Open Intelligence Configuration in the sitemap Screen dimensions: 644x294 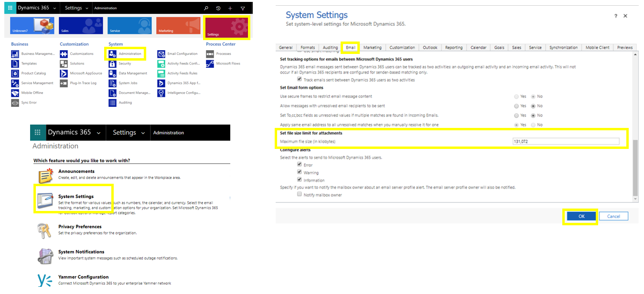[x=179, y=93]
